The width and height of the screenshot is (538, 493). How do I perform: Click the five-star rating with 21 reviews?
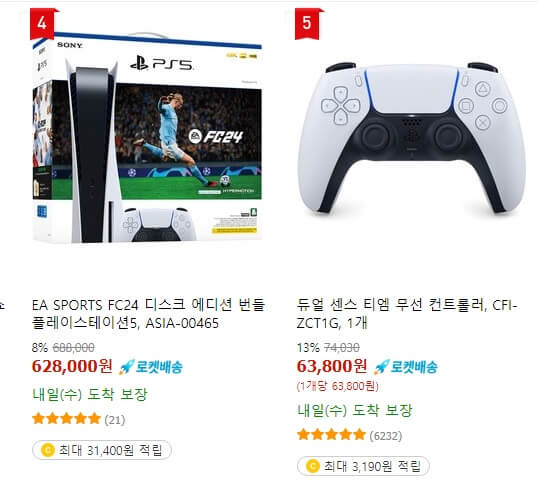[66, 419]
